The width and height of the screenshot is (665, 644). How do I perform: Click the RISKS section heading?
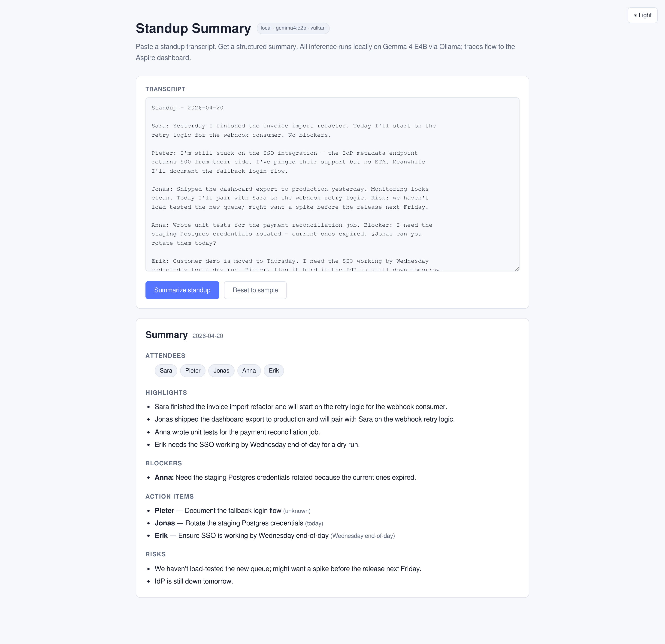(155, 554)
